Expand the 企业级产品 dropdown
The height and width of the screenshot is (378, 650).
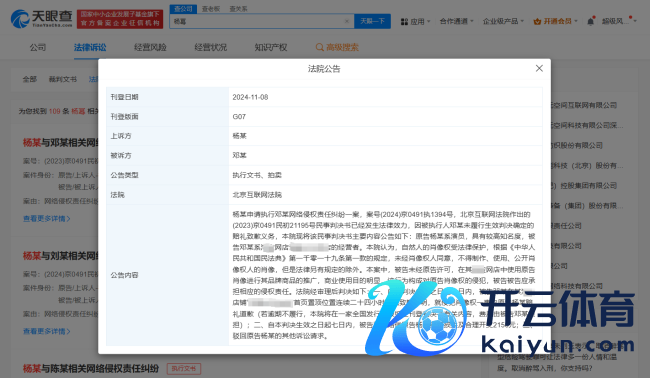pyautogui.click(x=503, y=21)
